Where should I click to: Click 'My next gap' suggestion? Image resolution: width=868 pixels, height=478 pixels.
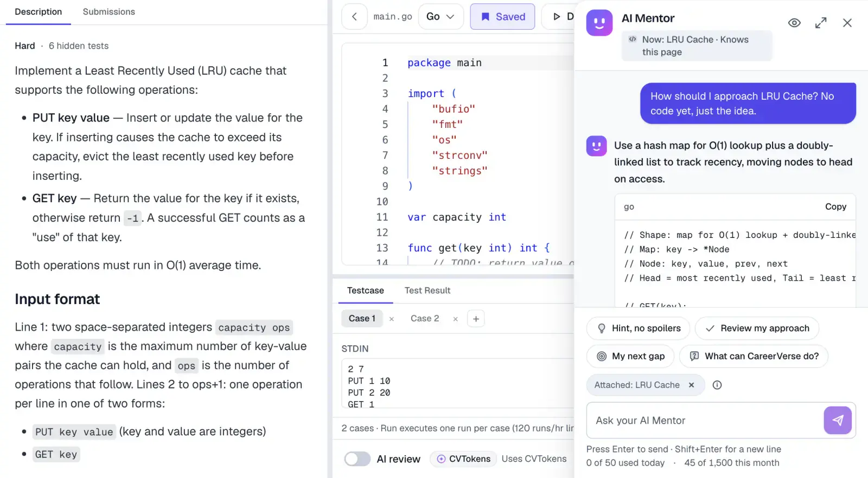(x=630, y=356)
